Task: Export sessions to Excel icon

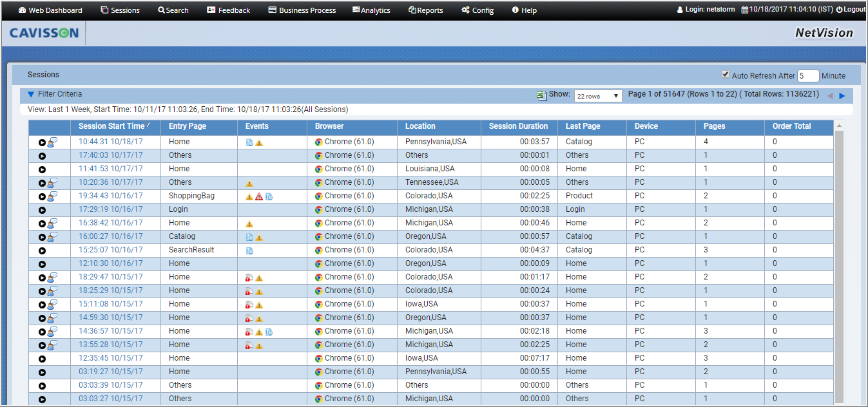Action: click(x=542, y=95)
